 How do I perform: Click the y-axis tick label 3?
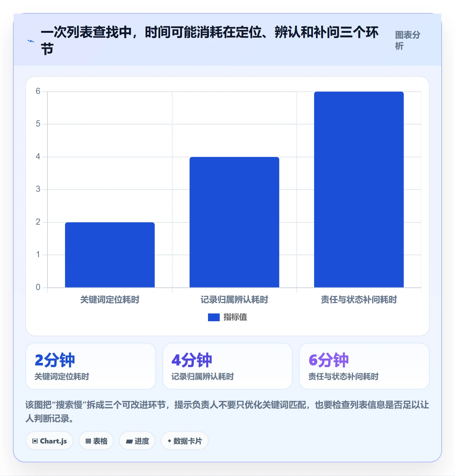pyautogui.click(x=38, y=189)
